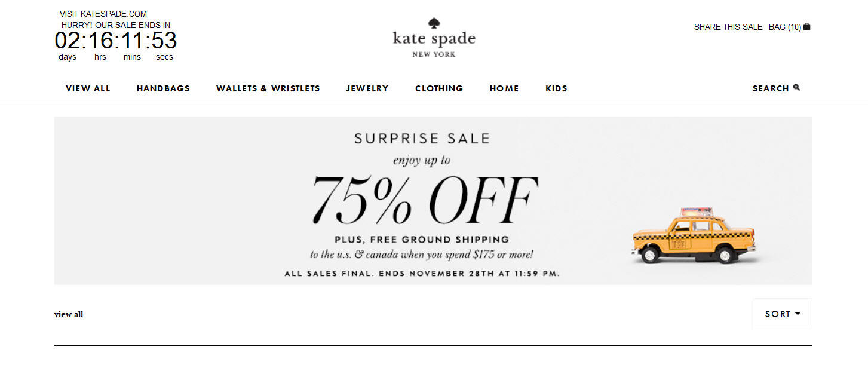Click the search magnifier icon
This screenshot has width=868, height=374.
(796, 88)
